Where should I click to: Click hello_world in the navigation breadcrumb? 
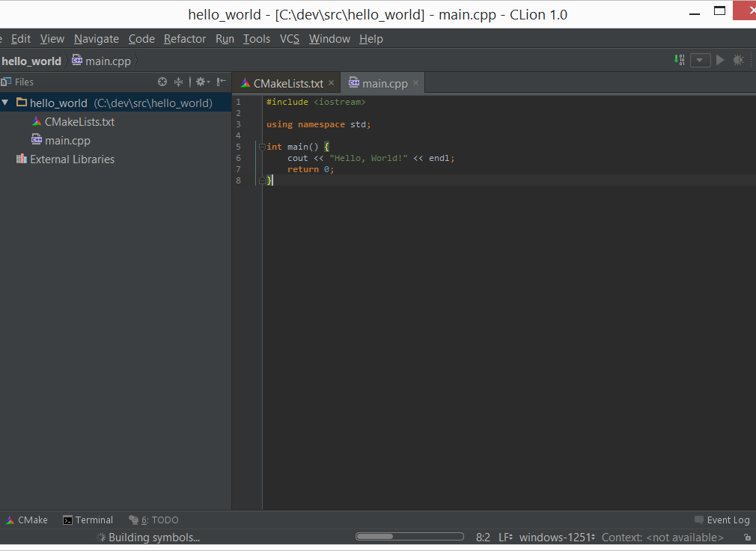click(31, 61)
